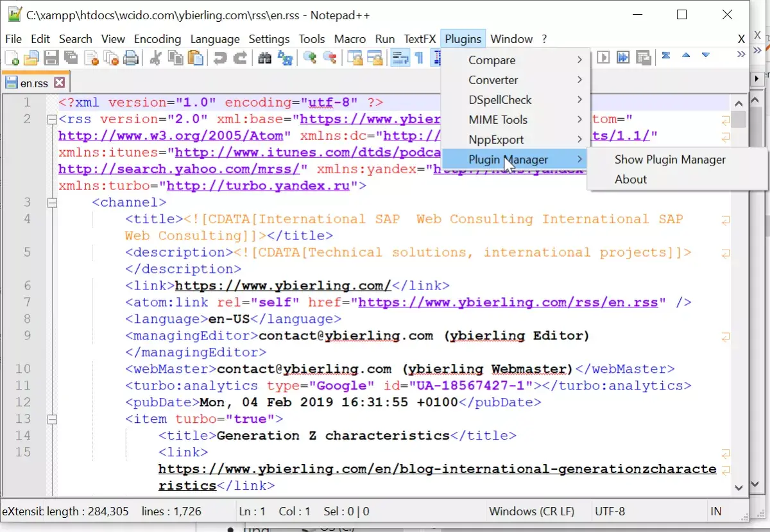The width and height of the screenshot is (770, 532).
Task: Click the Cut scissors icon
Action: coord(155,58)
